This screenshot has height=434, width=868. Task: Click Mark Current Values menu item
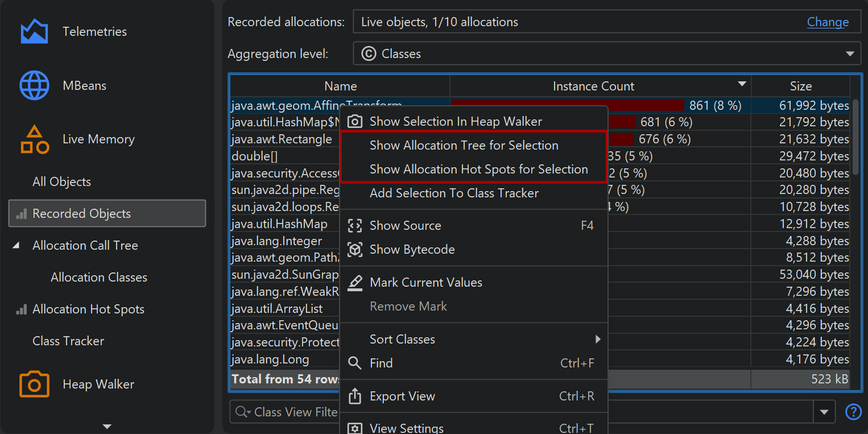coord(425,283)
